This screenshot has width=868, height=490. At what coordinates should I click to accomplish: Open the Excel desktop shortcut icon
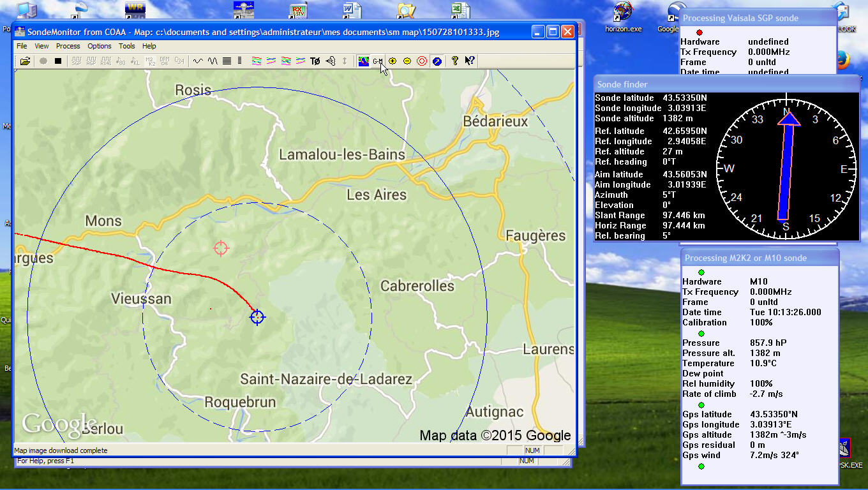[x=460, y=10]
